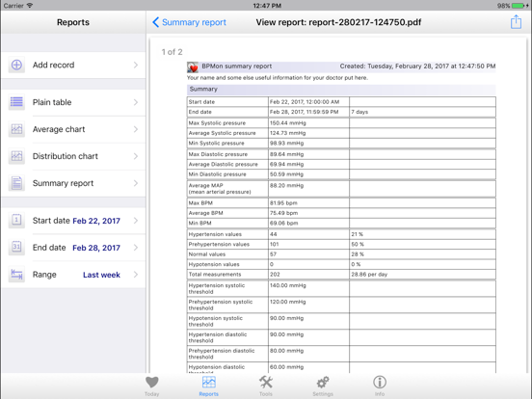Screen dimensions: 532x399
Task: Open the Start date picker chevron
Action: 136,221
